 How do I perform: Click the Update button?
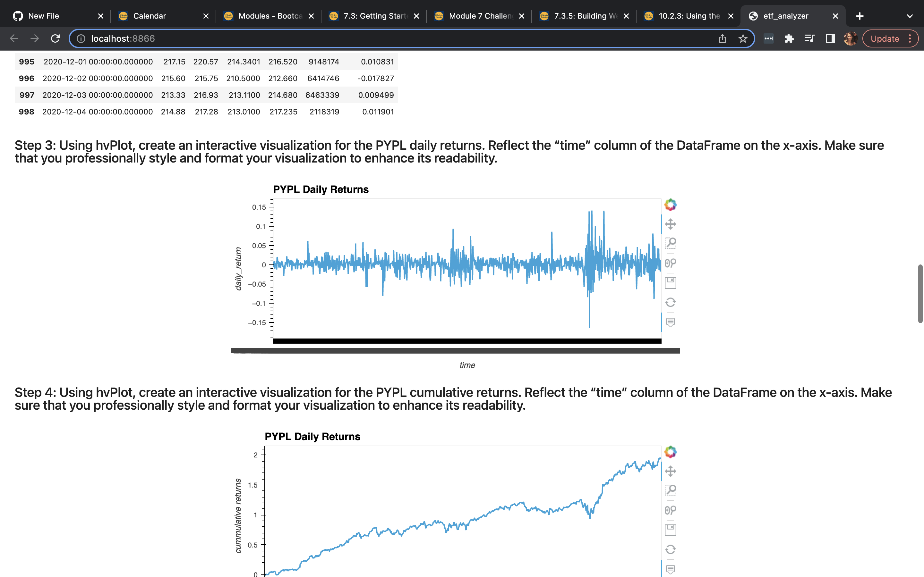885,38
